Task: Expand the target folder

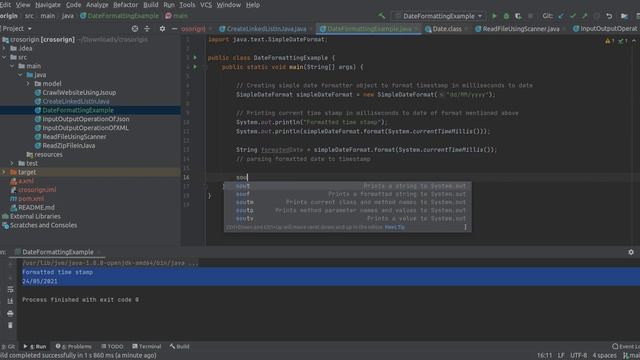Action: pos(4,172)
